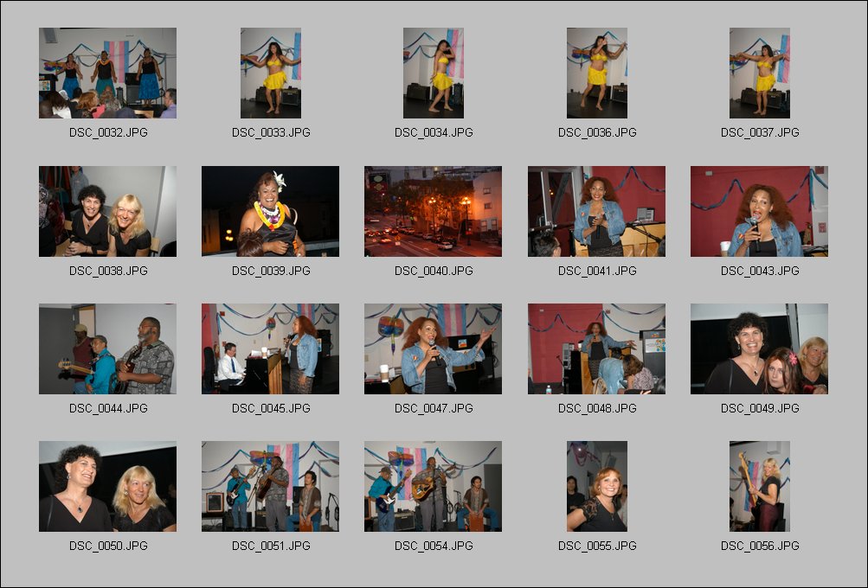Select the label DSC_0039.JPG
The height and width of the screenshot is (588, 868).
(x=271, y=271)
